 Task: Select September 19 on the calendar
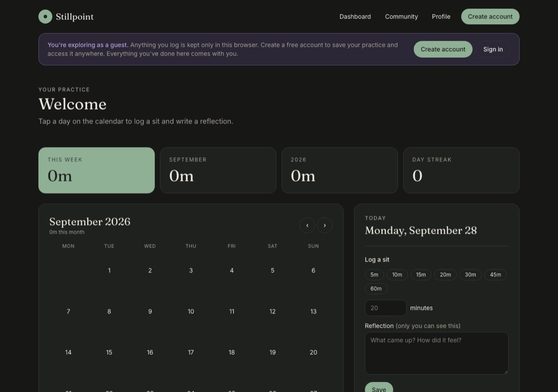pos(272,352)
